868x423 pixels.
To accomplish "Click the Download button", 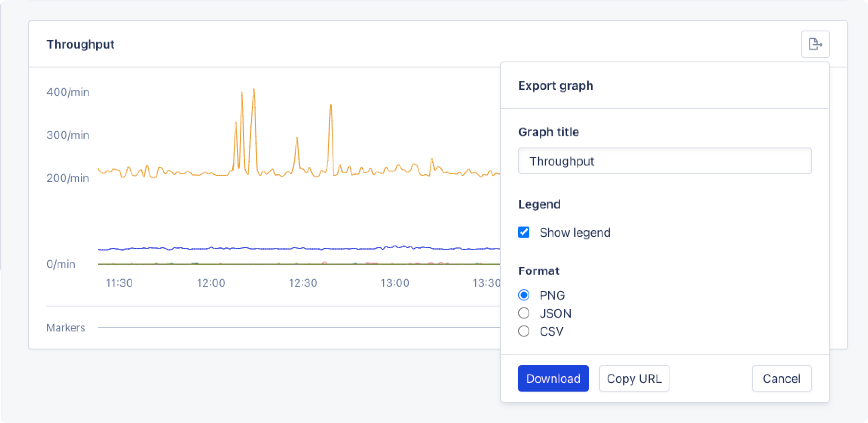I will click(553, 378).
